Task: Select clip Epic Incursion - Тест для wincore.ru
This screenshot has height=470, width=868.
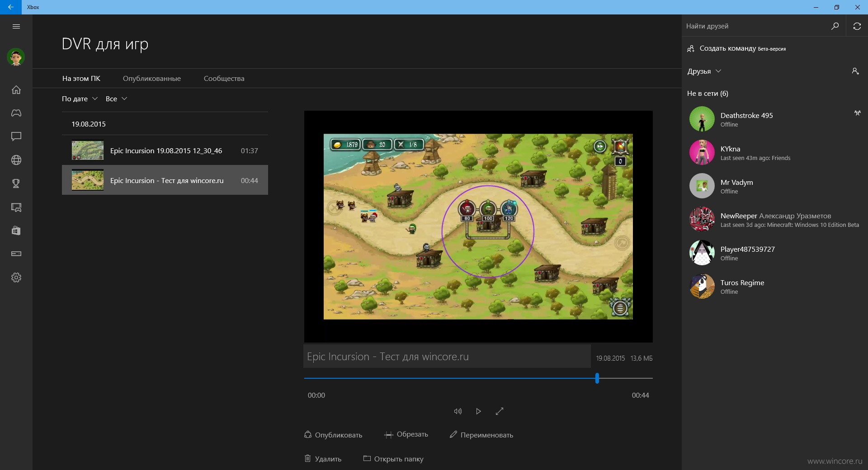Action: pos(165,180)
